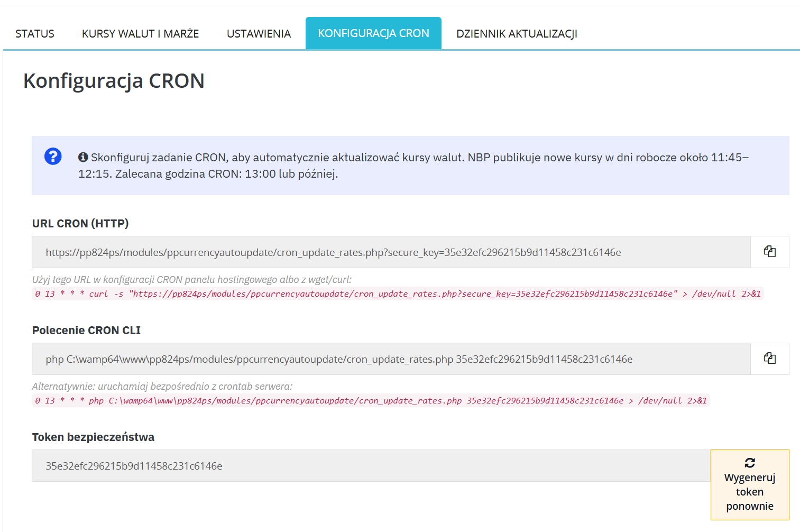Click the red curl crontab example line
The image size is (800, 532).
click(397, 294)
